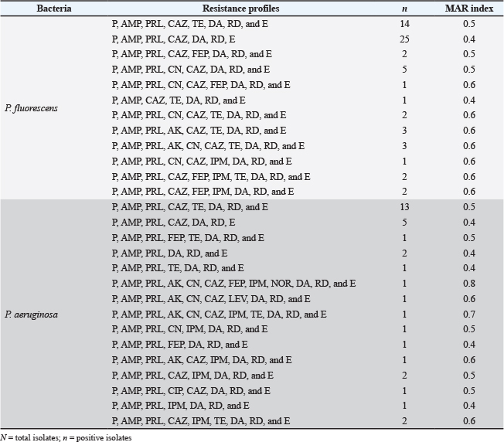
Task: Click the resistance profile containing CIP
Action: (191, 390)
